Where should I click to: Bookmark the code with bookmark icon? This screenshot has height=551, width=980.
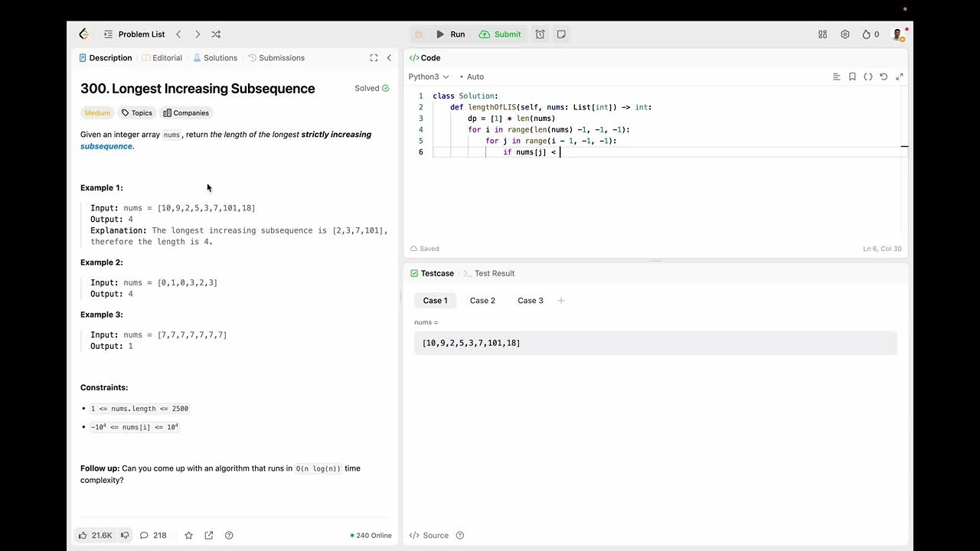852,77
